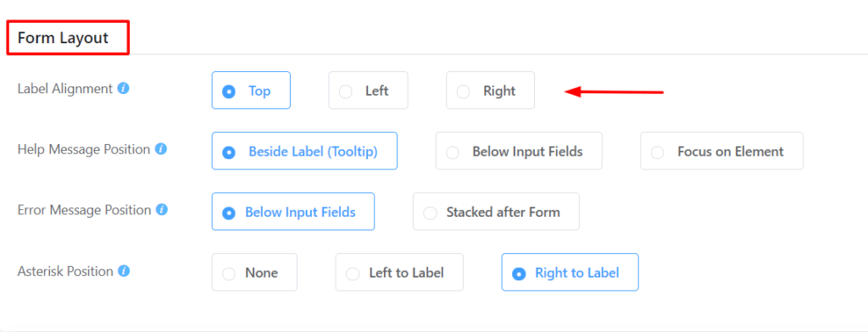Click the Asterisk Position label text

pyautogui.click(x=65, y=271)
